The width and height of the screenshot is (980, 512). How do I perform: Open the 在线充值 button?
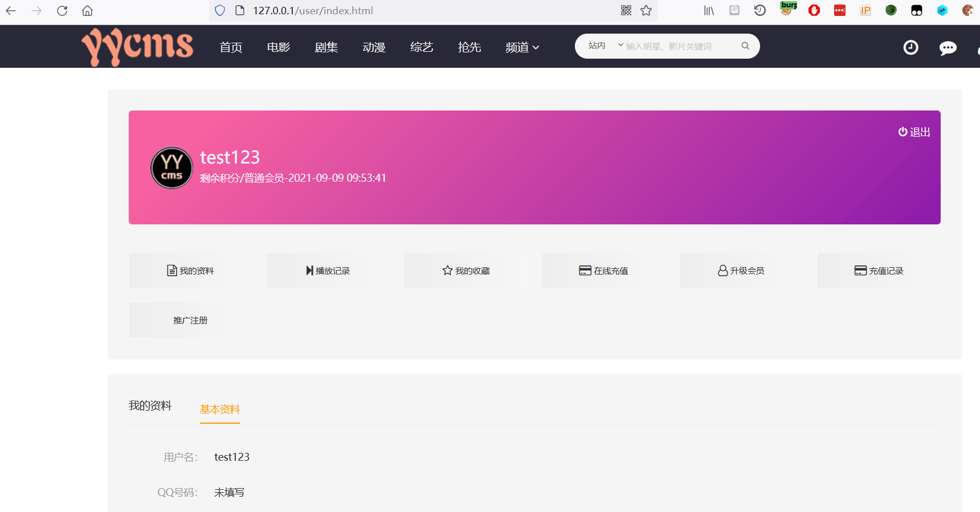603,271
